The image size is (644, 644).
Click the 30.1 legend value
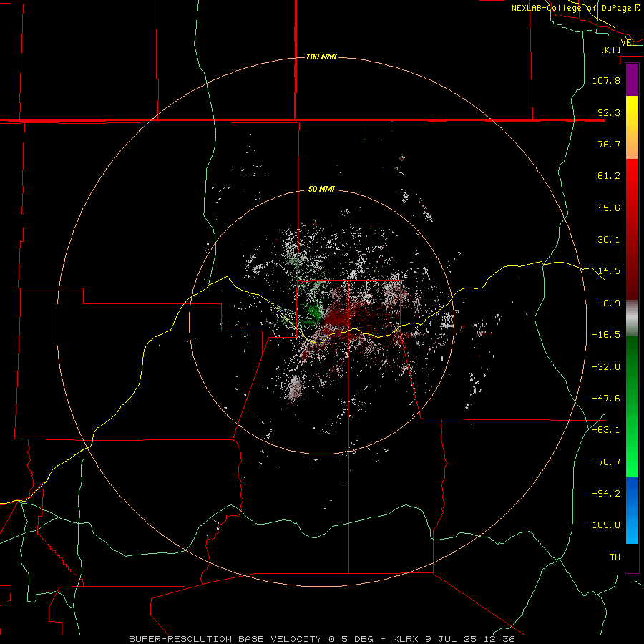click(609, 240)
